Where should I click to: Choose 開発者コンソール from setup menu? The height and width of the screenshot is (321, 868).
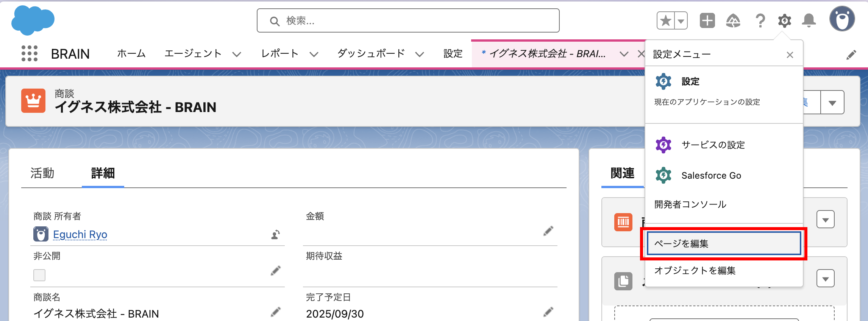click(x=690, y=204)
